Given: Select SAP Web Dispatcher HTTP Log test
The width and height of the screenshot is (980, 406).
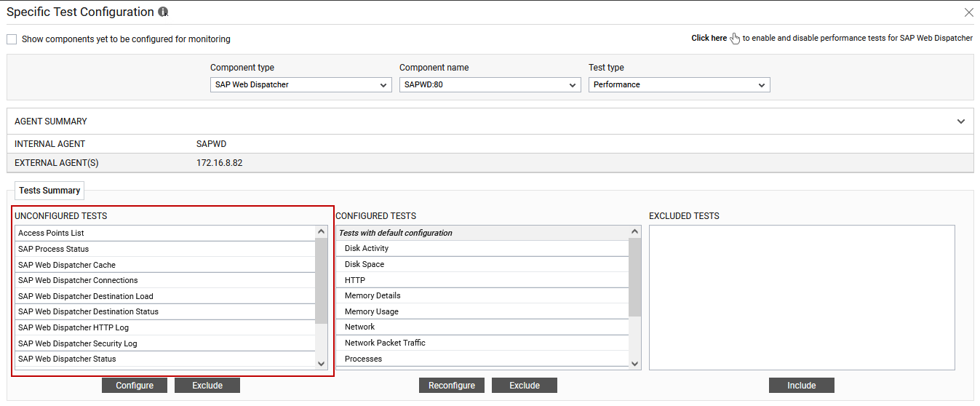Looking at the screenshot, I should (x=164, y=327).
